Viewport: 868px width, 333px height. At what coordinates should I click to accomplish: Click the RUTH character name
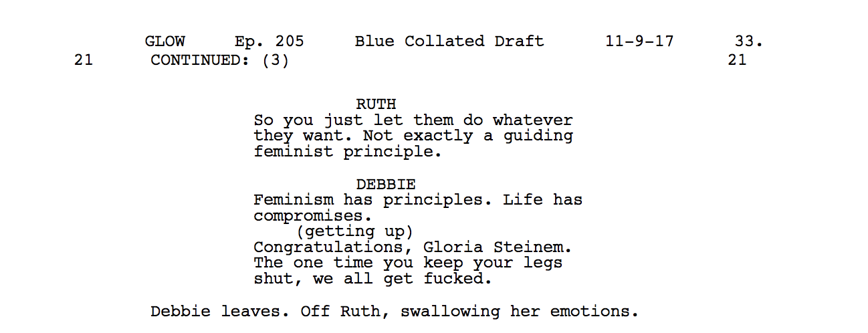[376, 104]
